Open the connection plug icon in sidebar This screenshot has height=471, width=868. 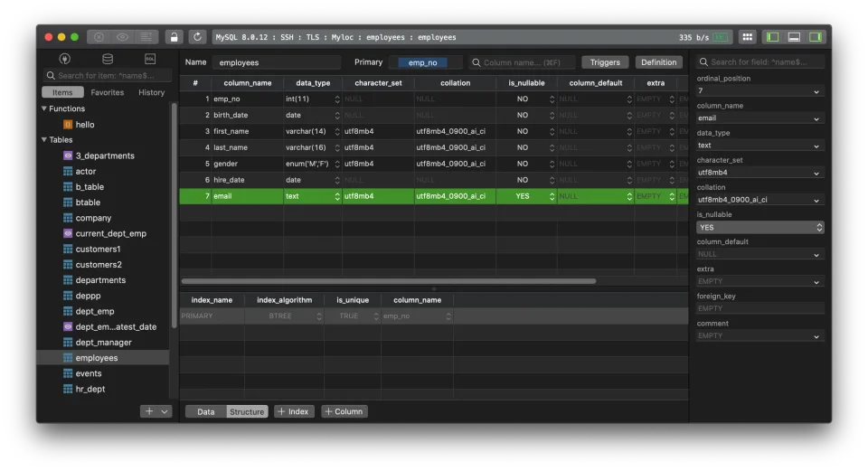(65, 59)
